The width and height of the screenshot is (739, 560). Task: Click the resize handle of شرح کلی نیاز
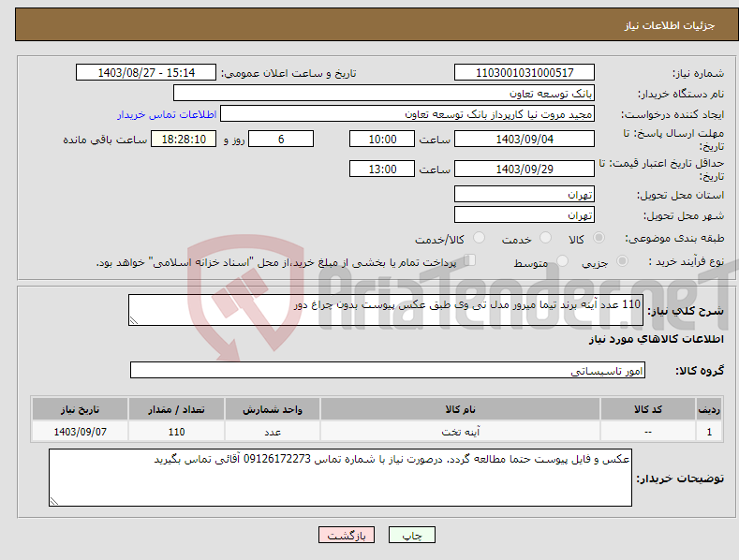[134, 320]
